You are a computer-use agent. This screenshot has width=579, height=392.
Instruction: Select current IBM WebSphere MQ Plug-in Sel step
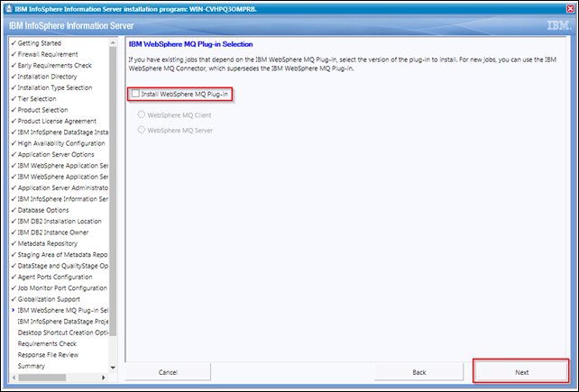pos(63,310)
